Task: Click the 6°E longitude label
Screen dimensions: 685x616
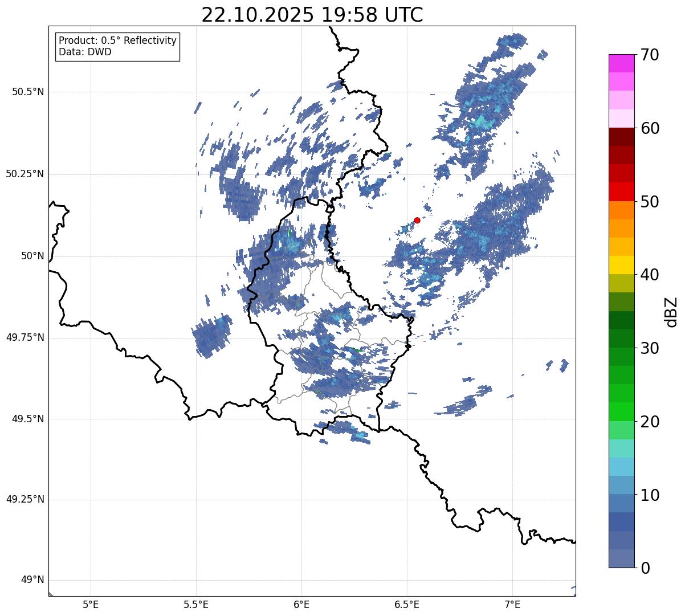Action: pyautogui.click(x=301, y=605)
